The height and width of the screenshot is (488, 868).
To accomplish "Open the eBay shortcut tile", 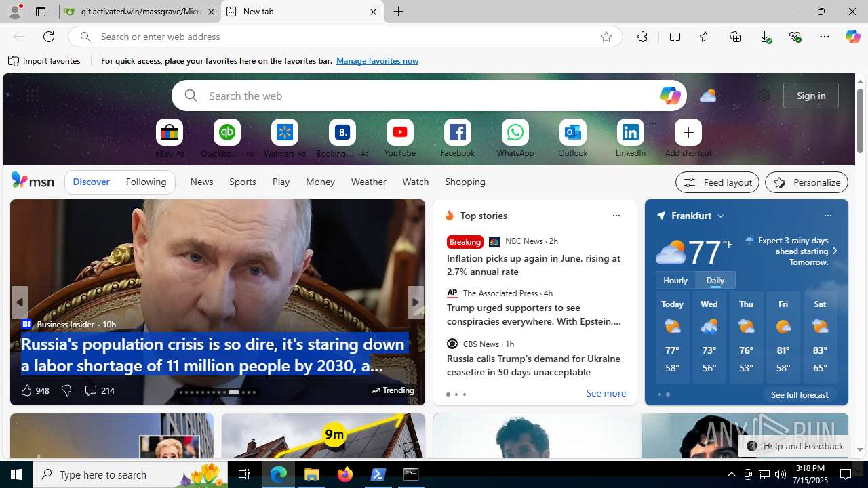I will tap(170, 132).
